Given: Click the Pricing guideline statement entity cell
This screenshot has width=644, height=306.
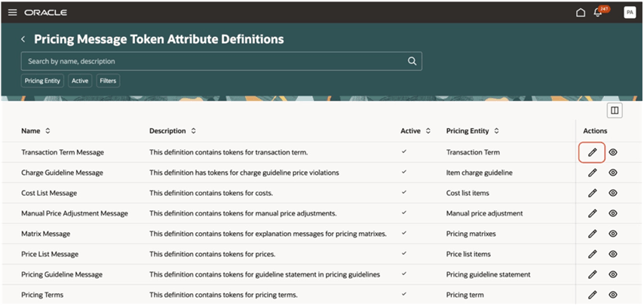Looking at the screenshot, I should (x=489, y=274).
